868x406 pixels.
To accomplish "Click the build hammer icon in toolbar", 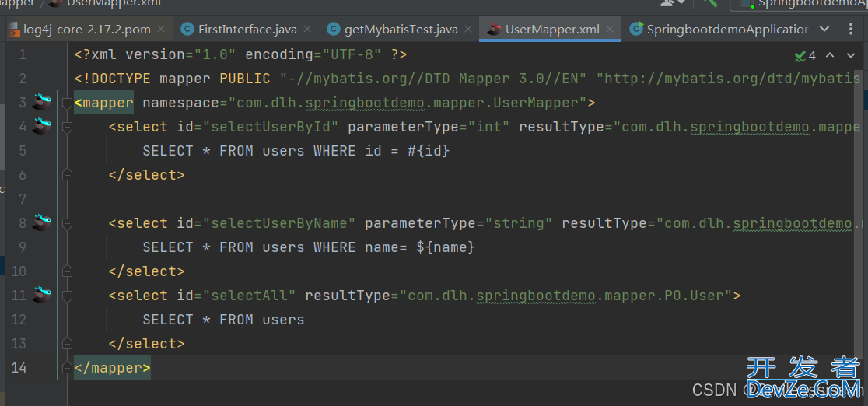I will coord(711,3).
